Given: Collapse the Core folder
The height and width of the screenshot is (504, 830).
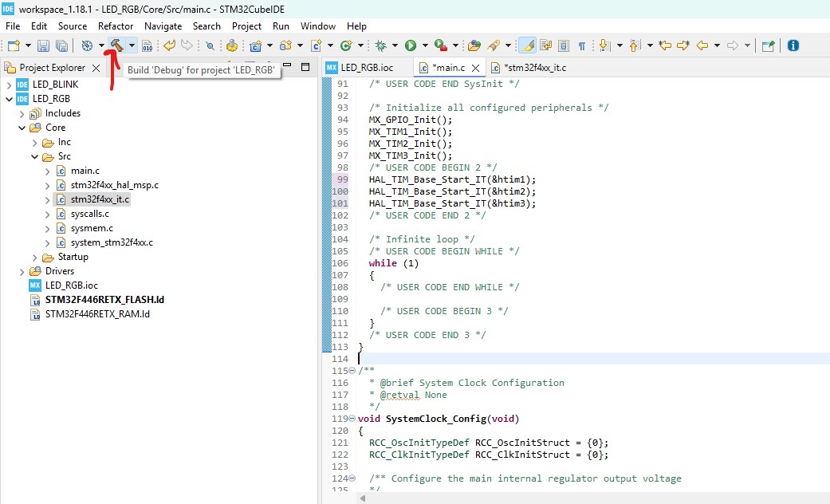Looking at the screenshot, I should (x=22, y=128).
